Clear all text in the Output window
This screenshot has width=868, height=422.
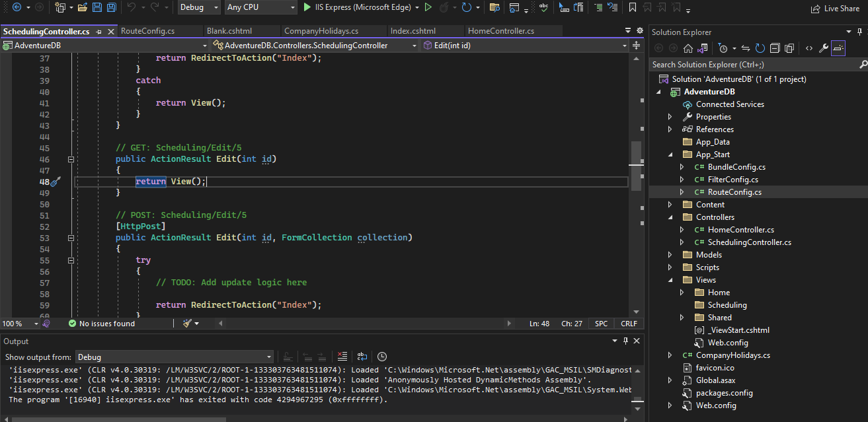342,357
